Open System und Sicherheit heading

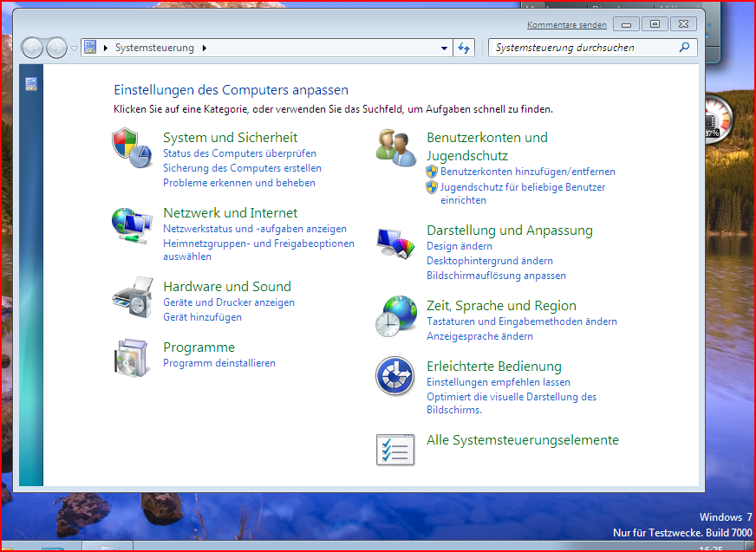[x=231, y=138]
